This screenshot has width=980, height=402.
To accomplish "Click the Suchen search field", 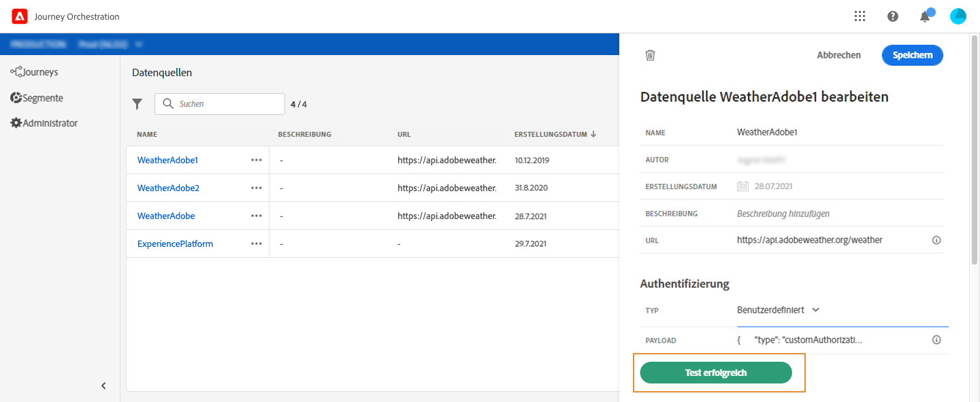I will [220, 104].
